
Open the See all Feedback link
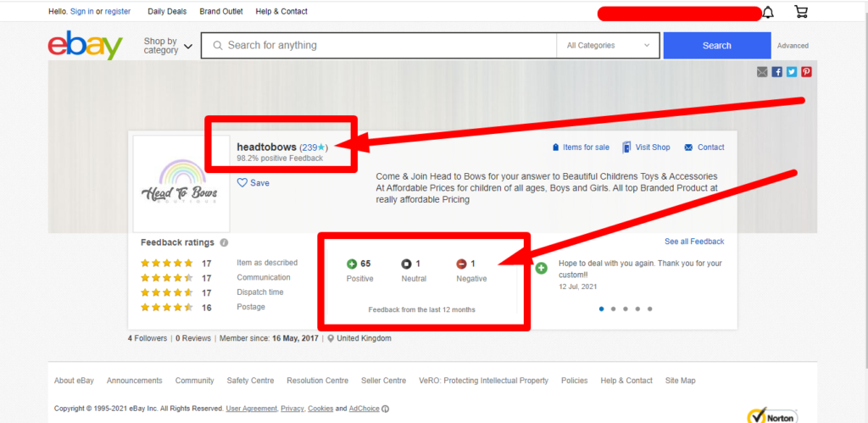coord(694,242)
